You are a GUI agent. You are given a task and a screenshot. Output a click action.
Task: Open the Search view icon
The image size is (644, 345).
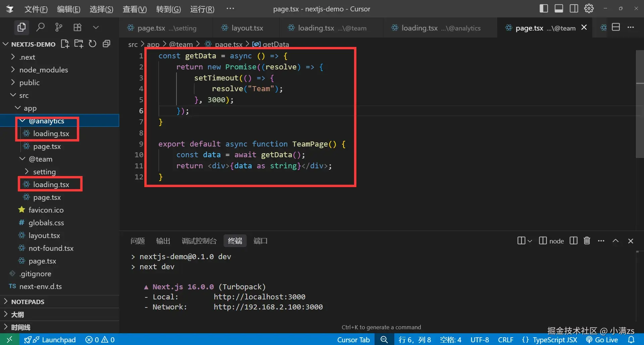point(40,27)
